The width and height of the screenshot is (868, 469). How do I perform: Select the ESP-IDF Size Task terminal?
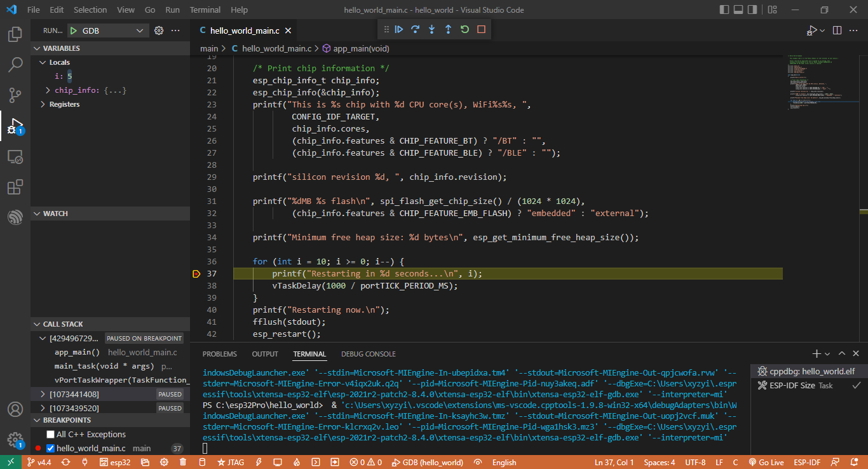click(809, 385)
